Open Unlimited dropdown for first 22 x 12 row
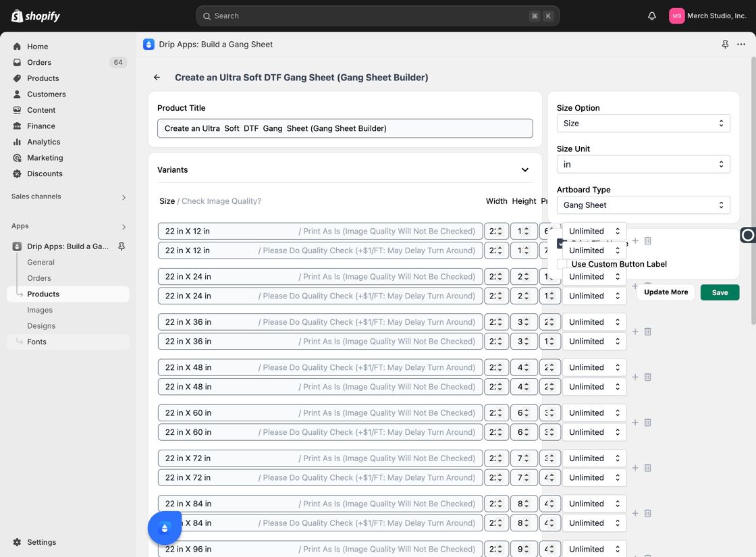 point(594,231)
